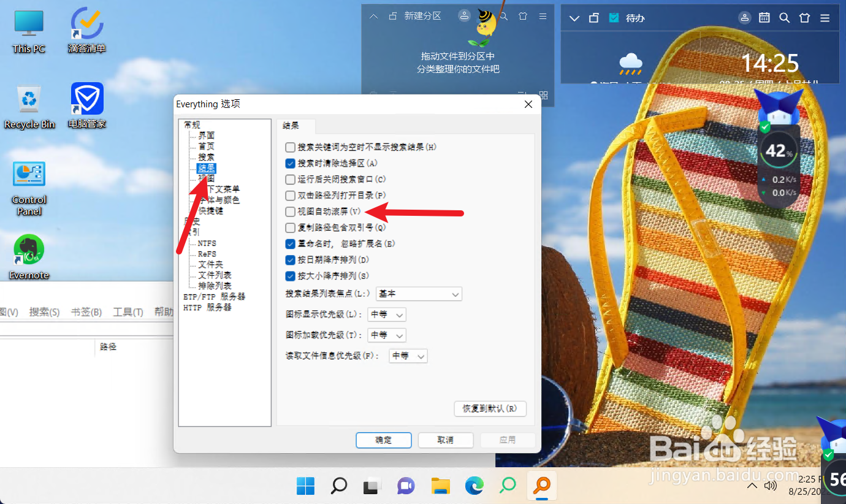This screenshot has width=846, height=504.
Task: Select 排除列表 in the options tree
Action: [x=215, y=286]
